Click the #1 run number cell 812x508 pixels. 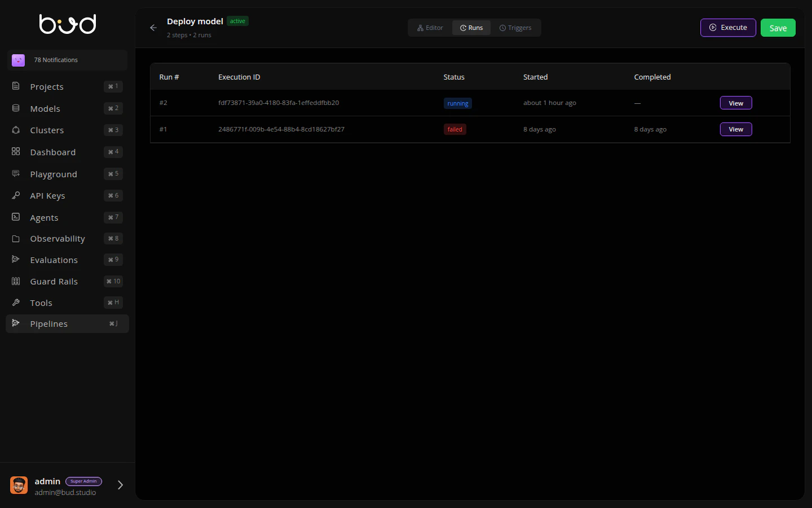[163, 129]
